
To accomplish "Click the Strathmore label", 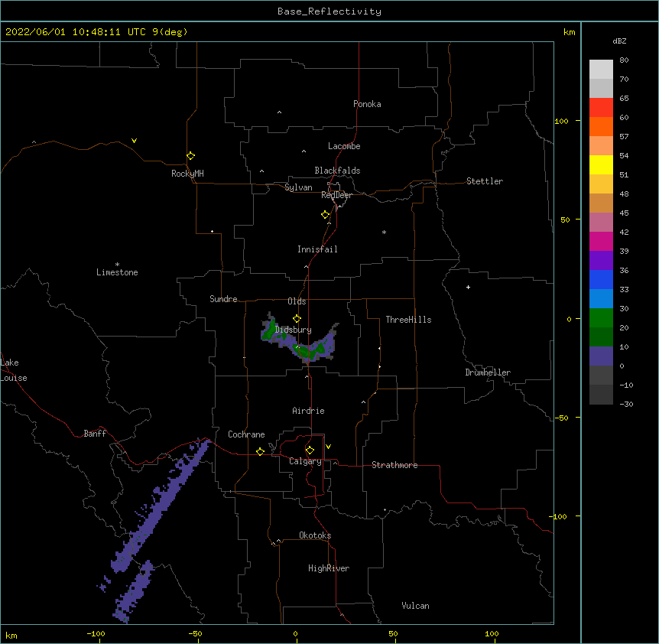I will pyautogui.click(x=394, y=465).
